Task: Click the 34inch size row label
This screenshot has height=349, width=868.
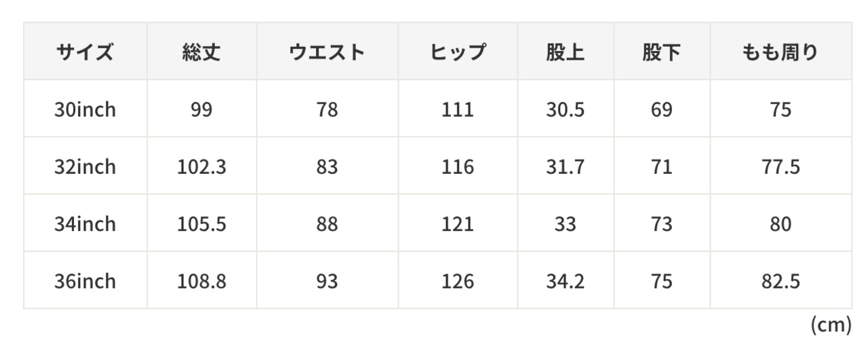Action: point(85,223)
